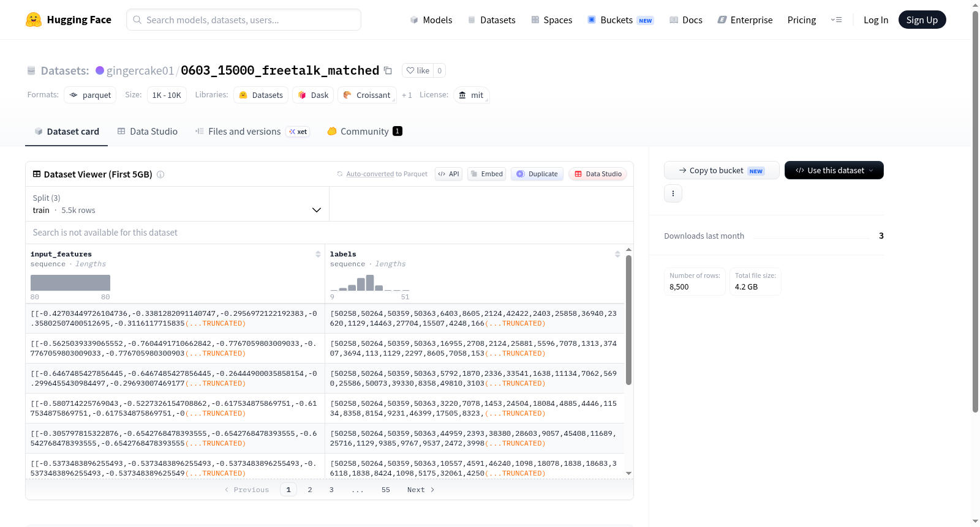Go to page 55 of the viewer
Image resolution: width=980 pixels, height=527 pixels.
[386, 490]
